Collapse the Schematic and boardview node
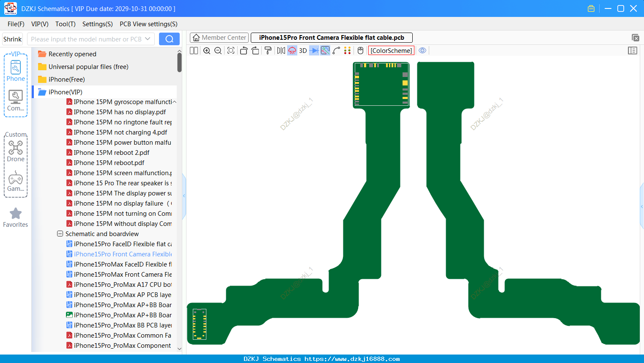 60,234
